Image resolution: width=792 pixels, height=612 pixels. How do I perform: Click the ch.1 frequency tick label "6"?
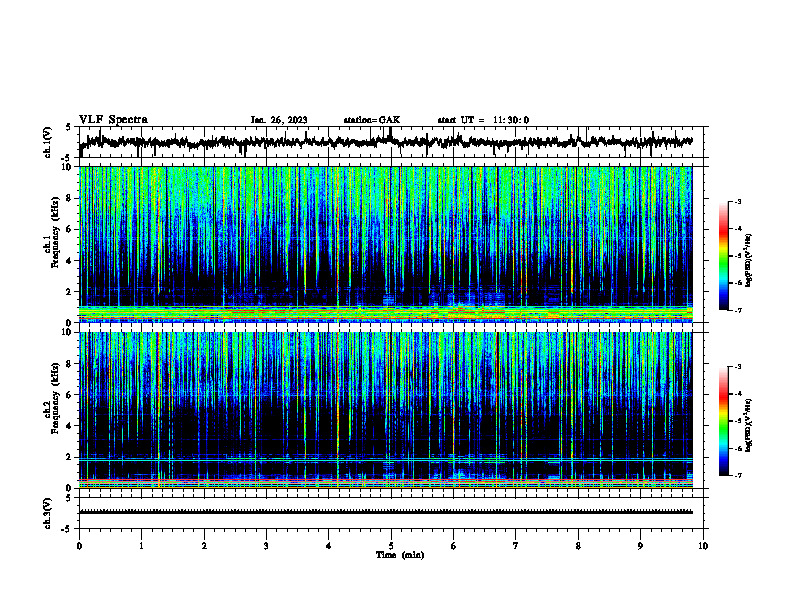(70, 229)
